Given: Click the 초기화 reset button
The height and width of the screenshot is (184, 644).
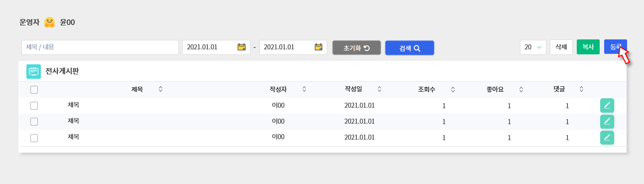Looking at the screenshot, I should 357,48.
